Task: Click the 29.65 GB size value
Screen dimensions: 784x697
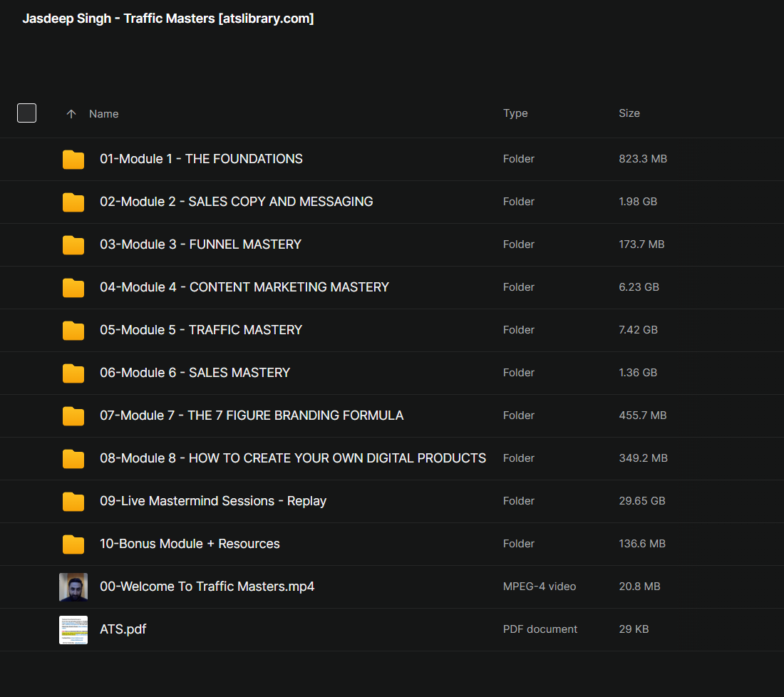Action: pyautogui.click(x=642, y=501)
